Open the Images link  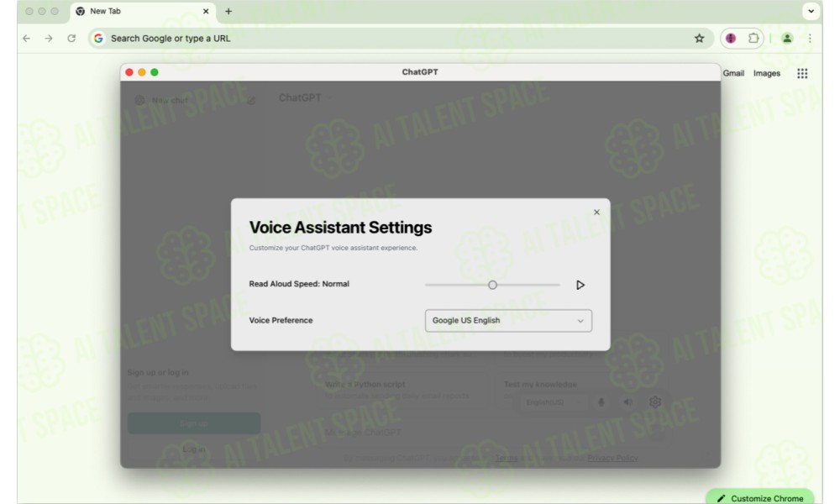[x=767, y=73]
